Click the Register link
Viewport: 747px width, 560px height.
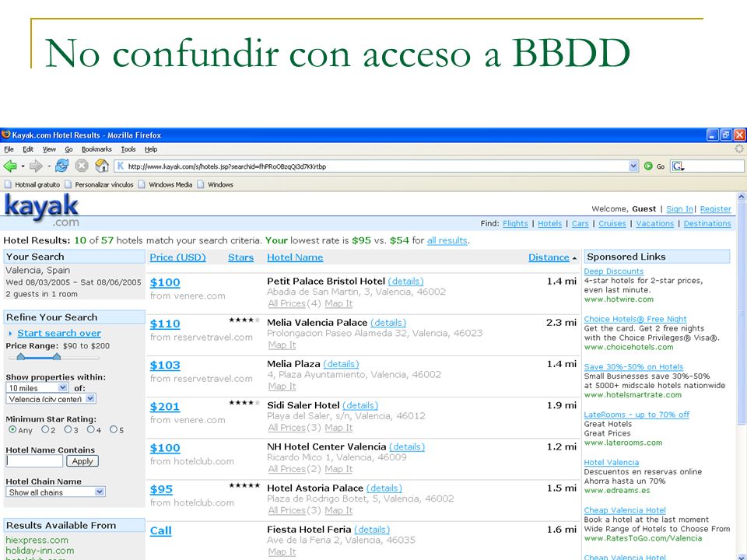[x=716, y=208]
